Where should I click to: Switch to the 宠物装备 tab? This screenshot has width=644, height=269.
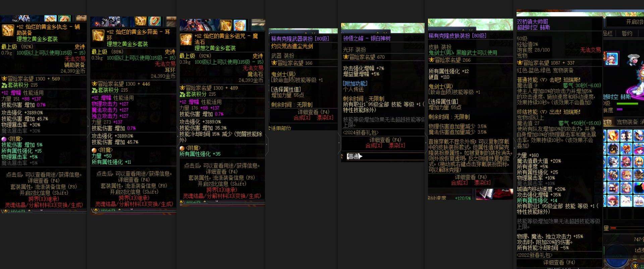click(x=627, y=122)
